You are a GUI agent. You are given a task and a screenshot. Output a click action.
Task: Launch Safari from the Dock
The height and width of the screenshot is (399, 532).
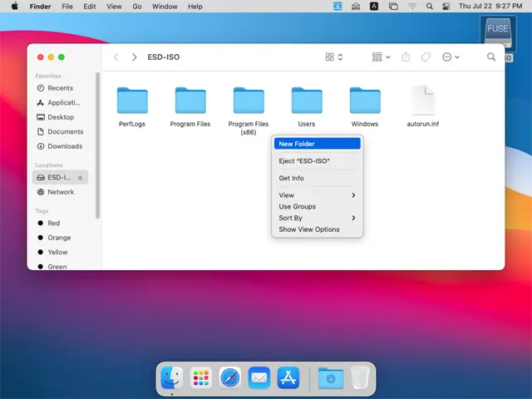click(230, 378)
